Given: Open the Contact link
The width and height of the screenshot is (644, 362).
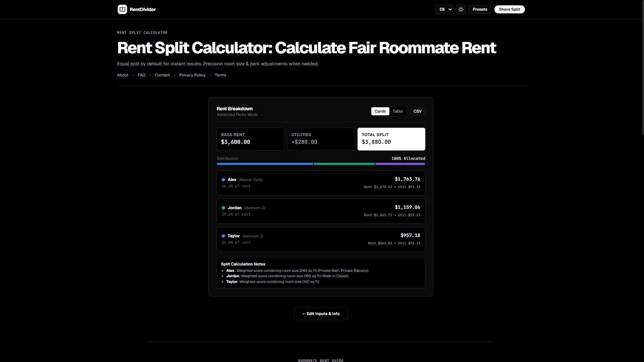Looking at the screenshot, I should click(162, 75).
